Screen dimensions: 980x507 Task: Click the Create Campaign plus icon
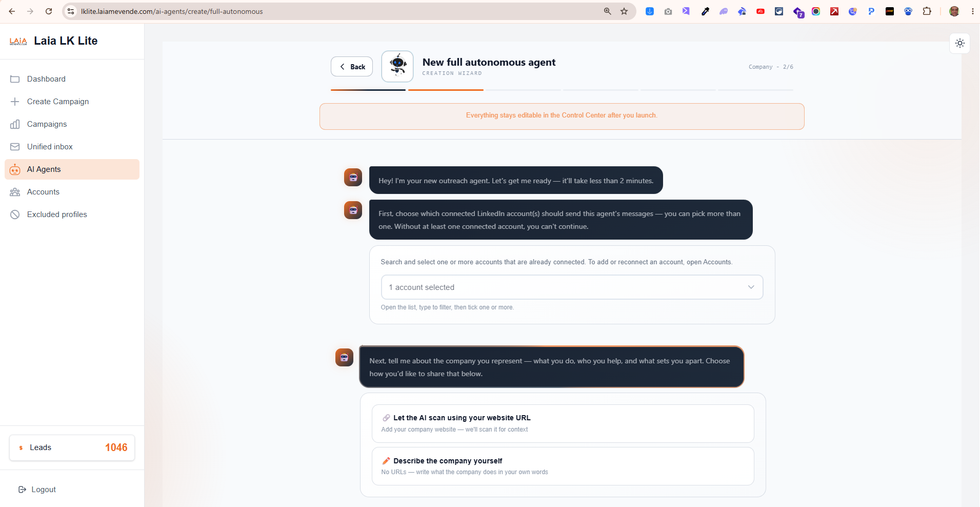tap(15, 102)
